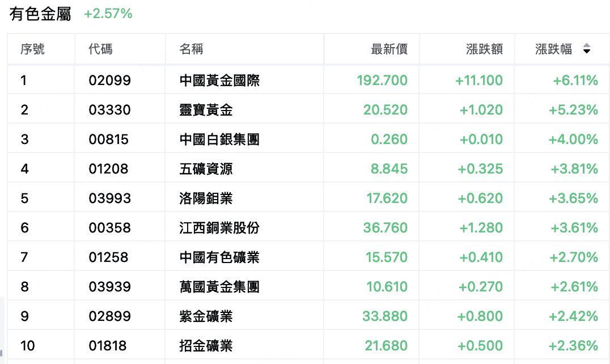Select the 名稱 column header
The width and height of the screenshot is (610, 364).
click(191, 49)
